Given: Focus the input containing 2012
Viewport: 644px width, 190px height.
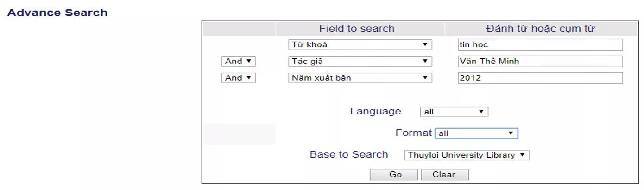Looking at the screenshot, I should click(540, 78).
